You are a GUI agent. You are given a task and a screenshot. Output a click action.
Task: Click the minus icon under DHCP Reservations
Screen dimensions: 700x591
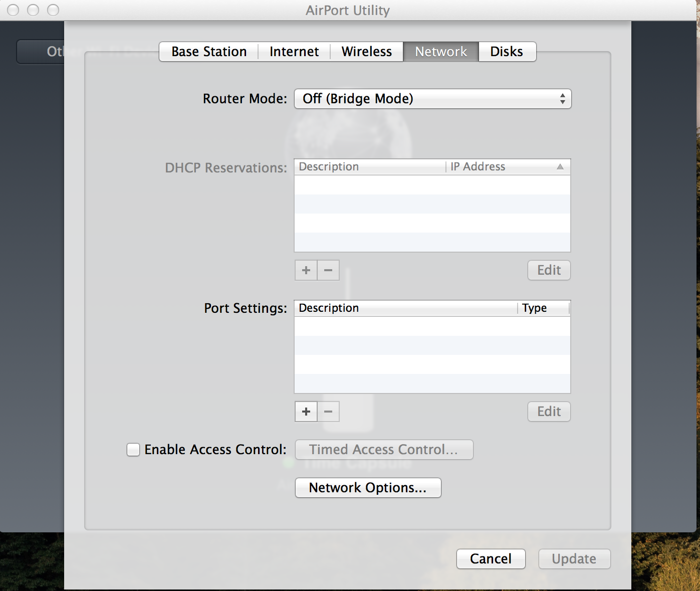328,270
